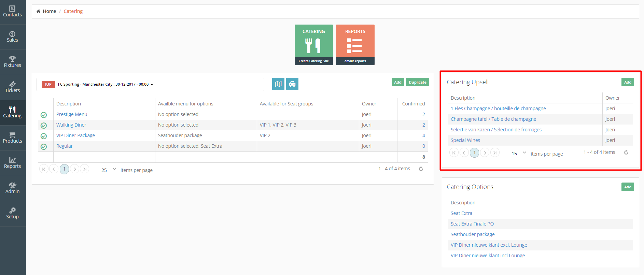Click the Confirmed count for VIP Diner Package
Screen dimensions: 644x275
coord(424,135)
